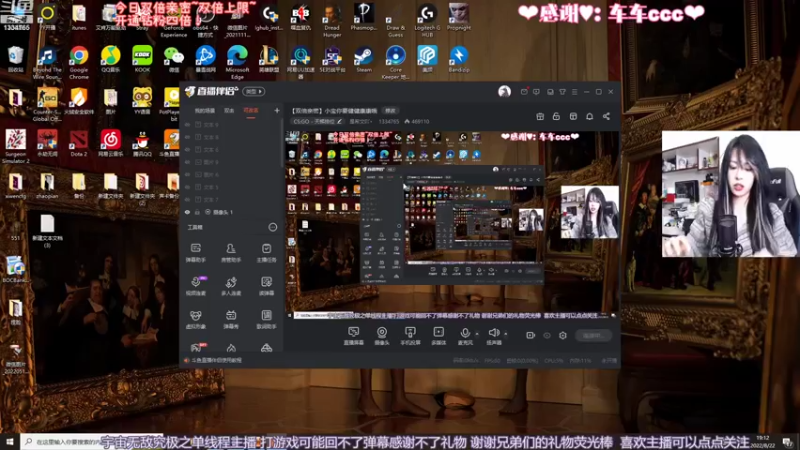Collapse the 工具箱 toolbox panel

coord(273,227)
